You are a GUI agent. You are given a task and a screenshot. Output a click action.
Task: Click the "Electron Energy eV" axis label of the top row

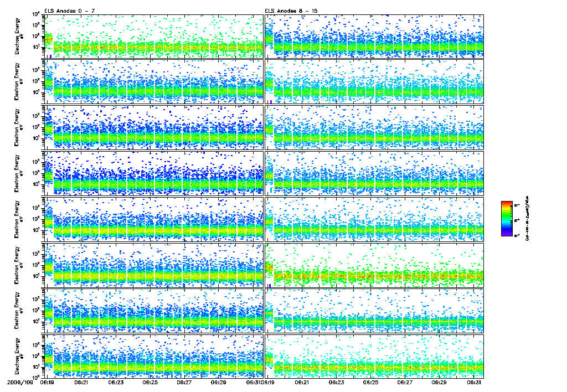[18, 36]
